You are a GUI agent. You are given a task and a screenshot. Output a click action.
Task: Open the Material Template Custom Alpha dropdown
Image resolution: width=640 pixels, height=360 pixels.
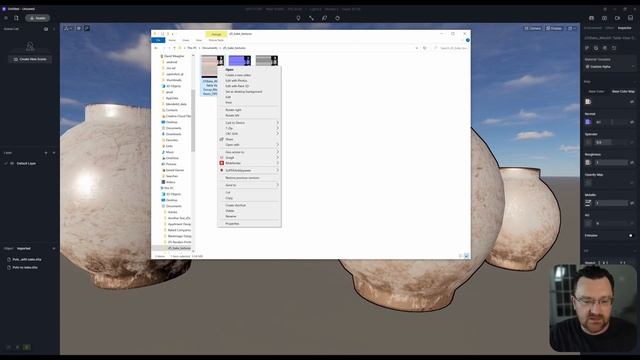point(609,67)
